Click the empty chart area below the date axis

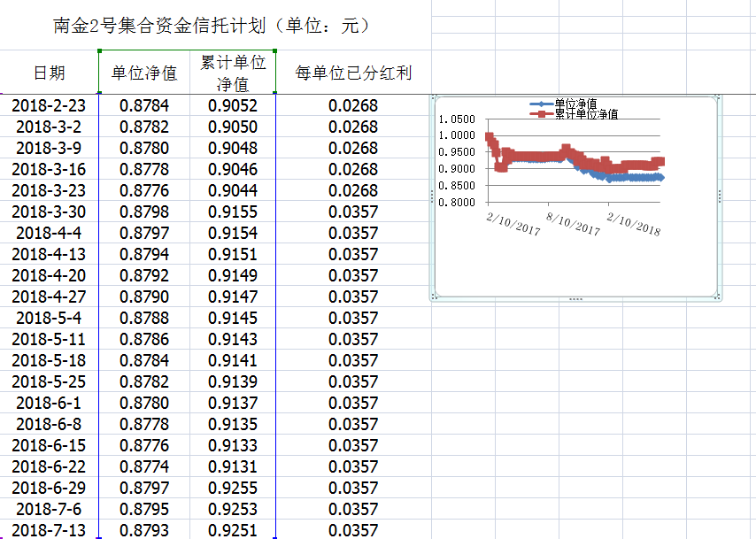click(x=575, y=266)
